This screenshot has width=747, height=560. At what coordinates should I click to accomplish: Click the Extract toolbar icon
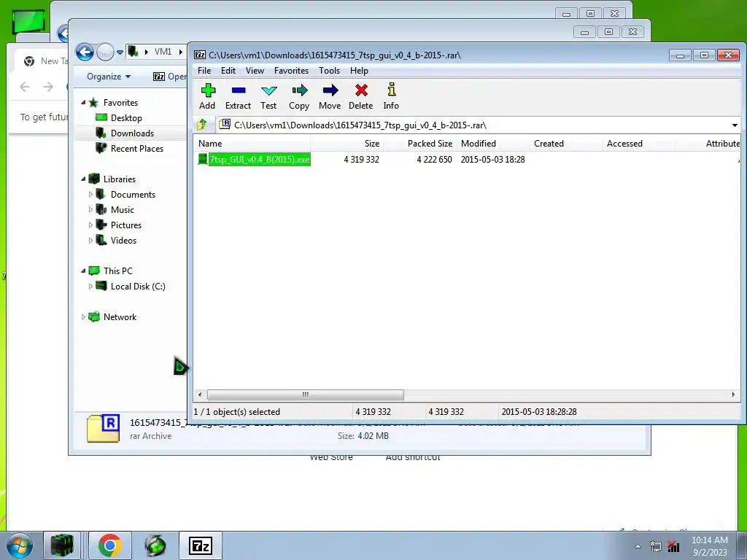point(238,97)
